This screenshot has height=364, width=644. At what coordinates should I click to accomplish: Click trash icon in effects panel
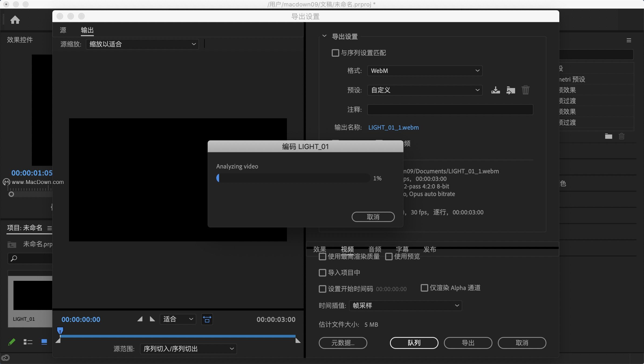[x=622, y=136]
